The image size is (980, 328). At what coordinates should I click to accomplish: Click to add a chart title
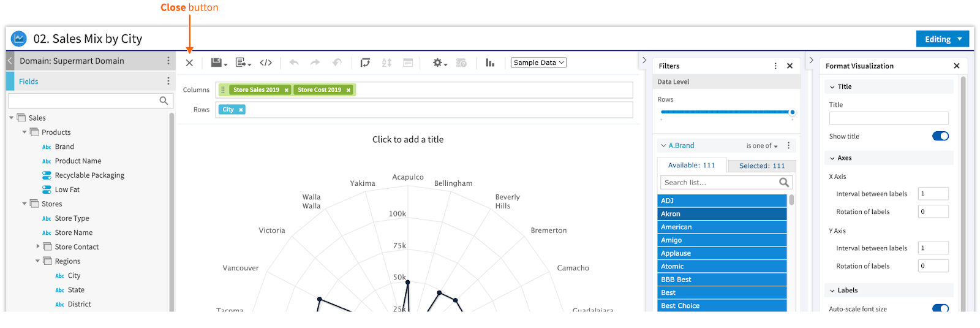[x=408, y=140]
